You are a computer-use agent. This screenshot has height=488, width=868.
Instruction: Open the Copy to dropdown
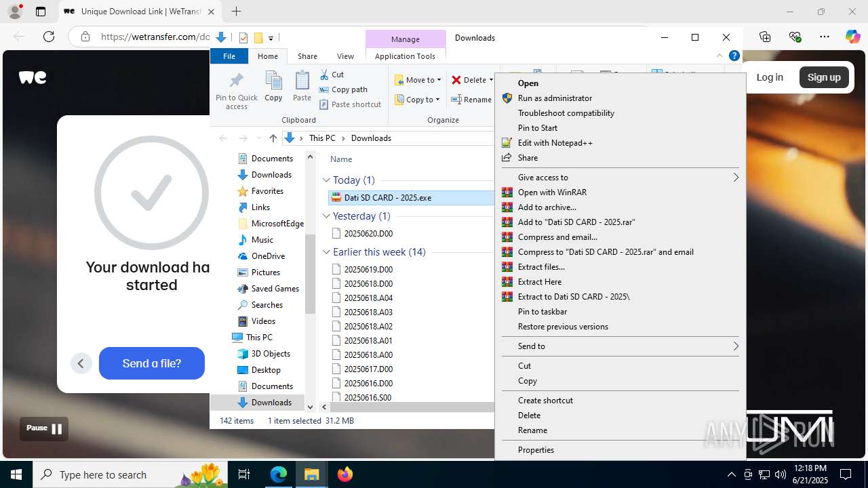coord(418,100)
